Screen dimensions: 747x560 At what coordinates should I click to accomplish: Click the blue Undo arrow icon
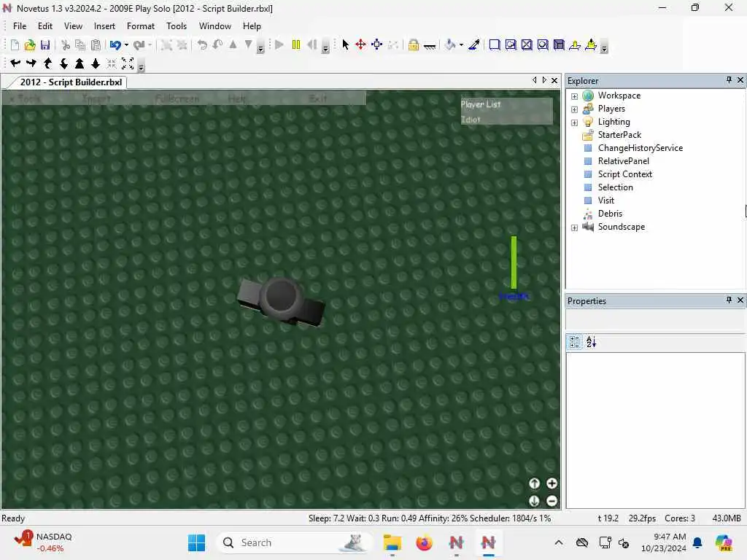click(x=115, y=44)
